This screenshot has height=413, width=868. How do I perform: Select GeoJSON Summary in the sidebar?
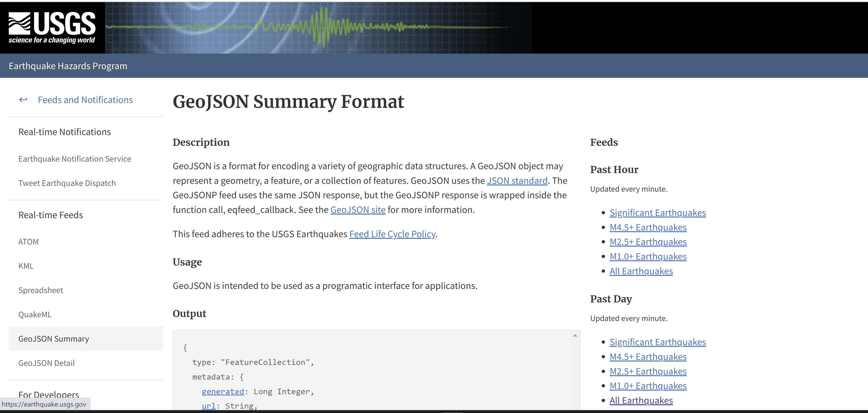(x=53, y=339)
